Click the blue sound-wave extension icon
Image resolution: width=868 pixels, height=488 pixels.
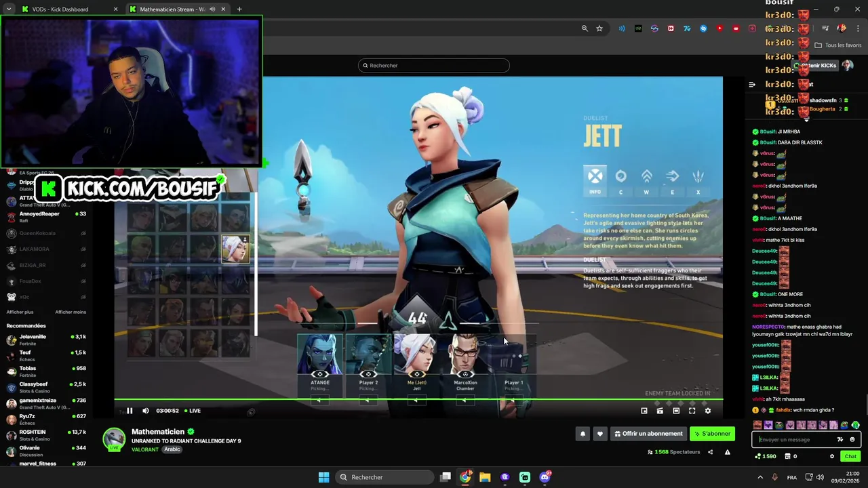pos(622,28)
